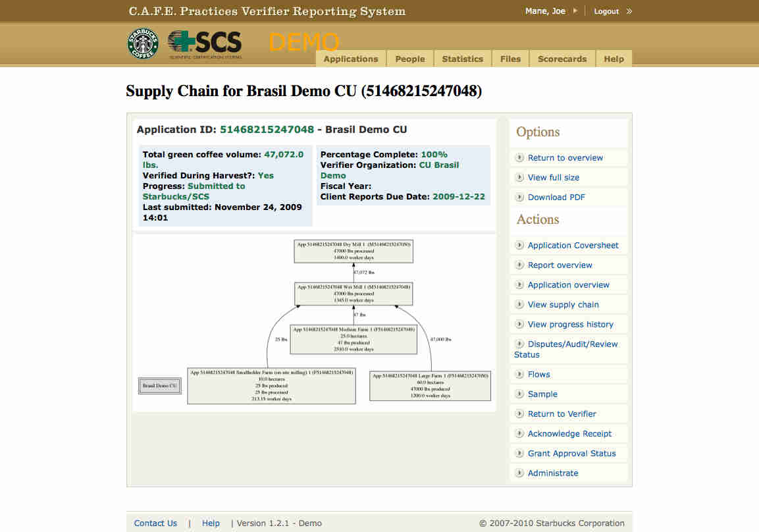
Task: Click arrow icon beside Return to overview
Action: point(519,157)
